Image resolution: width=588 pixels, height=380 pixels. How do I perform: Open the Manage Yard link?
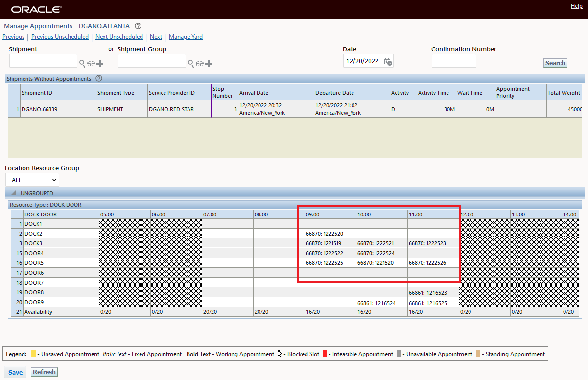click(186, 37)
